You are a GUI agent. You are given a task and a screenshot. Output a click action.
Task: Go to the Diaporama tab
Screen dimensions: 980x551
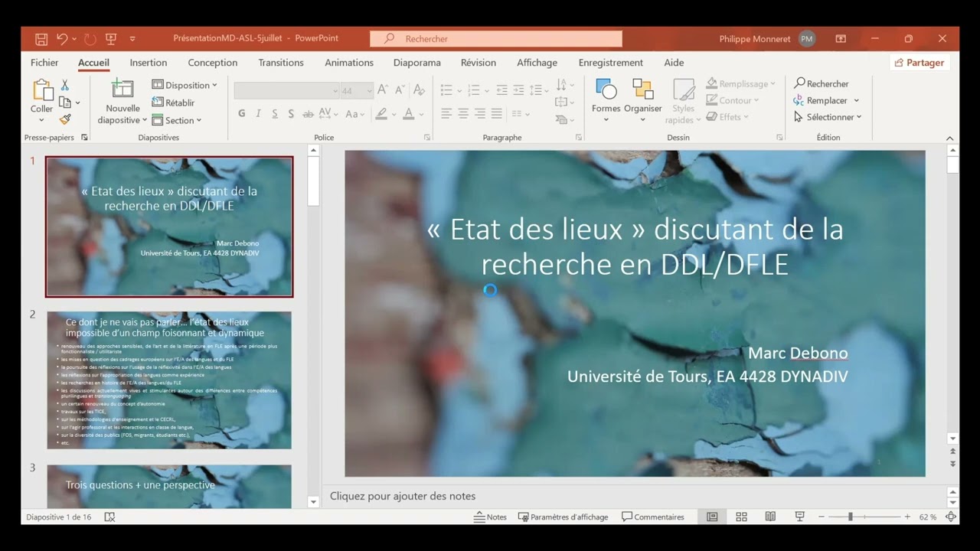(417, 63)
